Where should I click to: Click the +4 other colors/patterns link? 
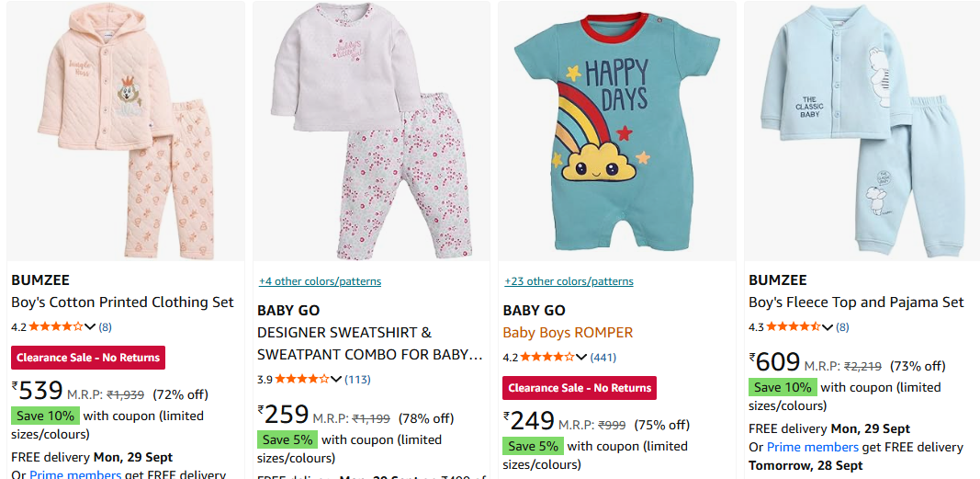click(320, 281)
